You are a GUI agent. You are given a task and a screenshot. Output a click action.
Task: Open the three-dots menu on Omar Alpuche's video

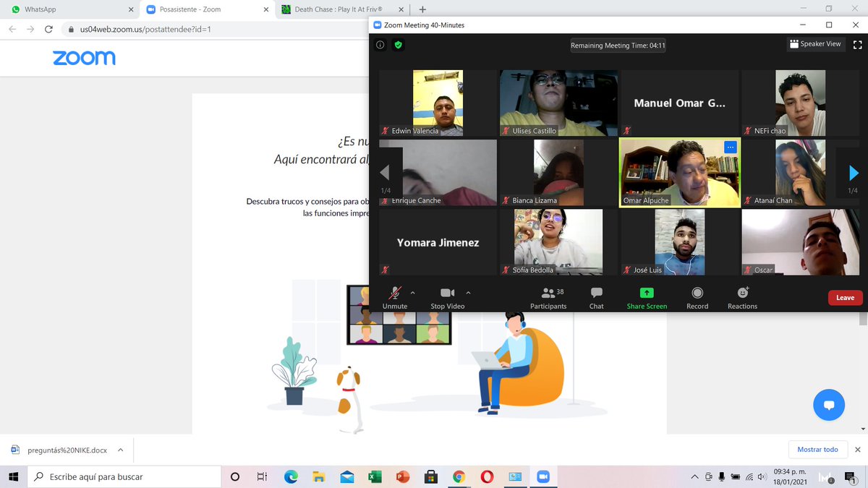click(x=730, y=147)
